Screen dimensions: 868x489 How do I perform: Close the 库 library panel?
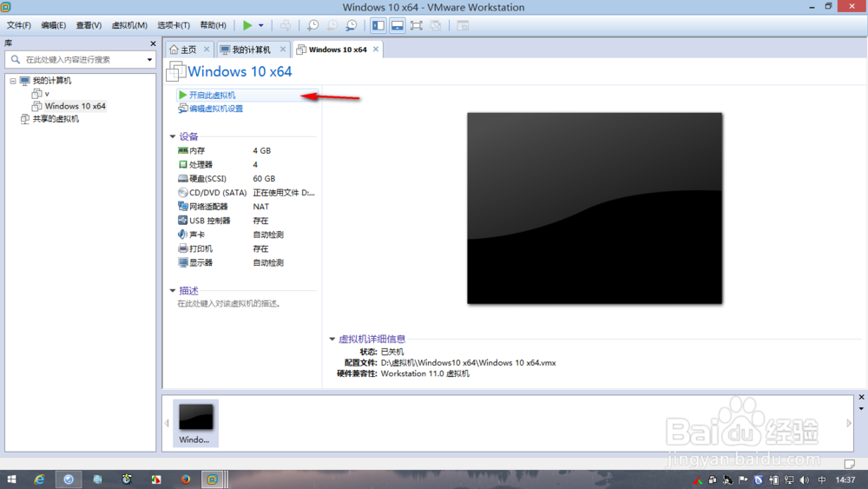click(153, 43)
